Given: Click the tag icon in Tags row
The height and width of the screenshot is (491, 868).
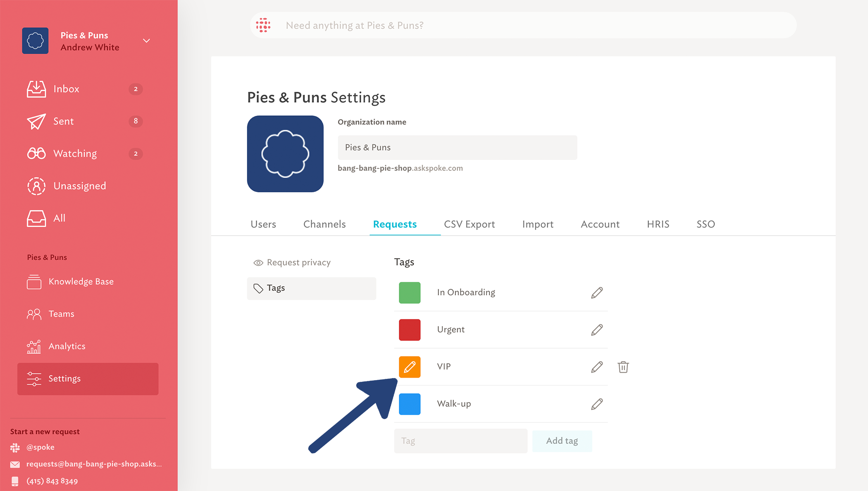Looking at the screenshot, I should (x=258, y=288).
